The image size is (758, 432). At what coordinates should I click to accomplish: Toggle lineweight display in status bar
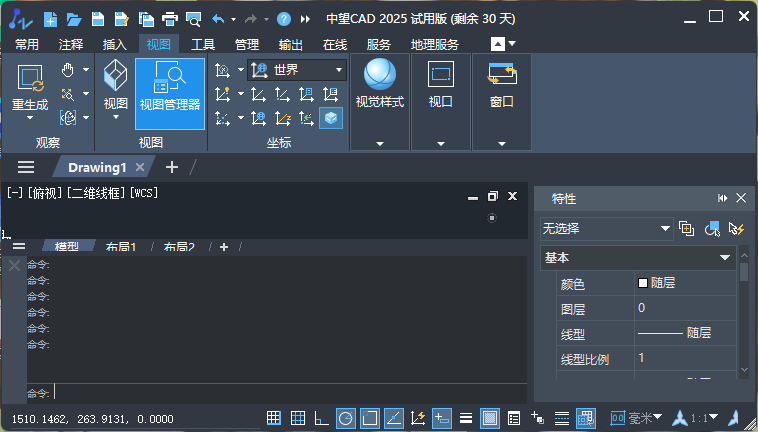click(x=466, y=418)
